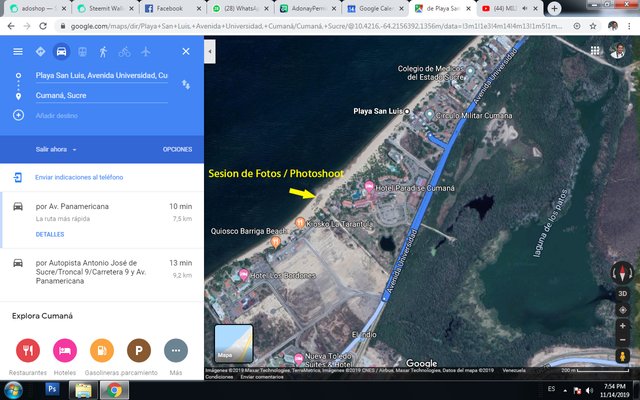Explore Gasolineras category
640x400 pixels.
[102, 350]
